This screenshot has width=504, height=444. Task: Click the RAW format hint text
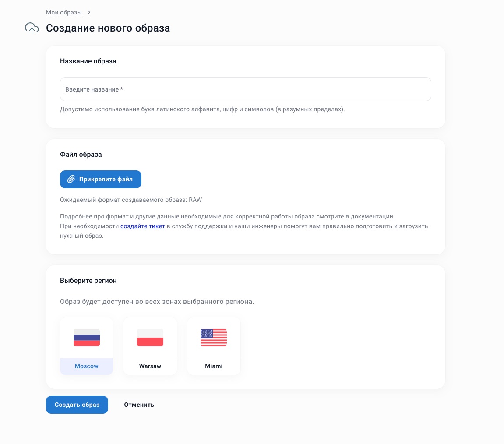(x=131, y=200)
